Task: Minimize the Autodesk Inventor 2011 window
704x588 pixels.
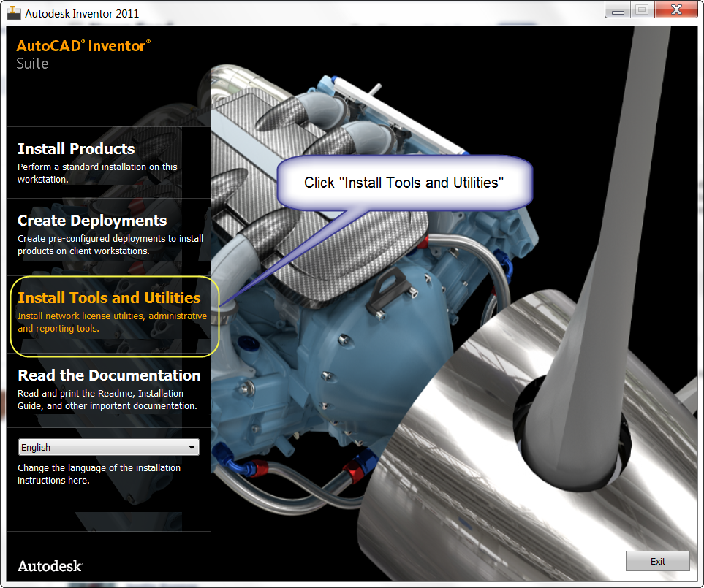Action: coord(618,10)
